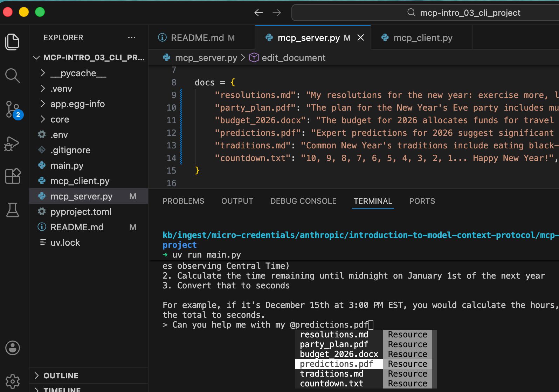
Task: Click the pyproject.toml gear icon
Action: [x=42, y=211]
